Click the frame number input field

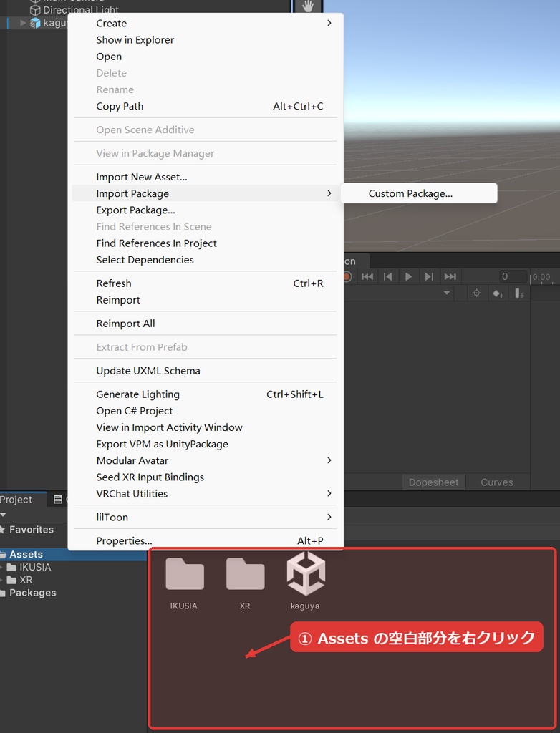point(513,276)
